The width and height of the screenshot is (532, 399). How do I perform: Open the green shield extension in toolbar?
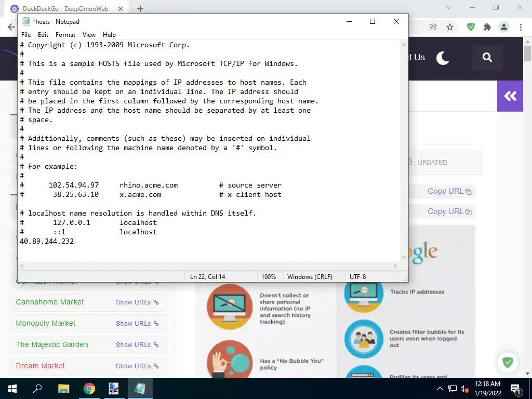(x=471, y=27)
